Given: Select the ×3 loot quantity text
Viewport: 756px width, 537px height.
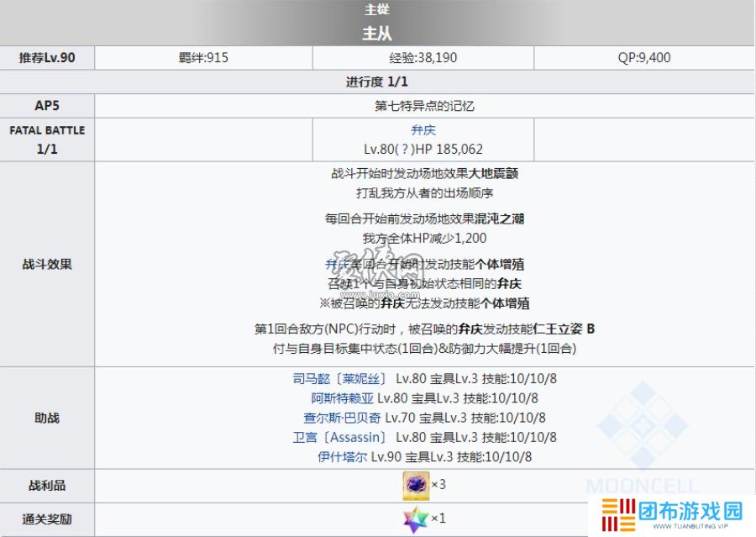Looking at the screenshot, I should pos(438,484).
